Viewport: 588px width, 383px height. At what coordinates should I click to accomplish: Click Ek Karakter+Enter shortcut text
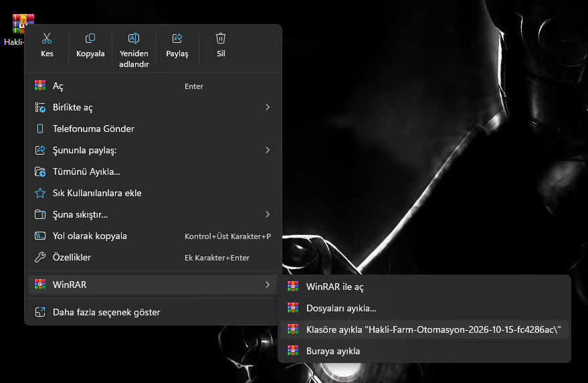tap(217, 258)
